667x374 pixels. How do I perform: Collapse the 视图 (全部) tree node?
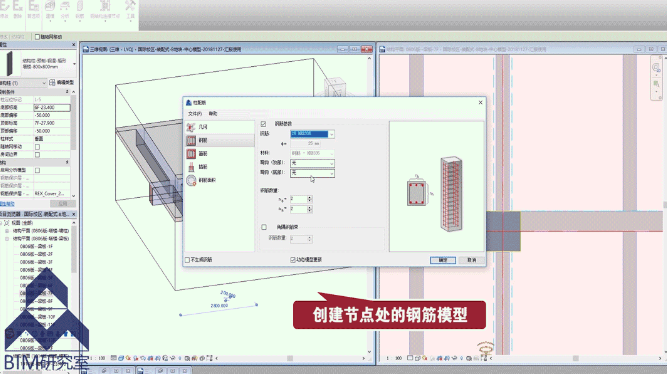coord(2,223)
